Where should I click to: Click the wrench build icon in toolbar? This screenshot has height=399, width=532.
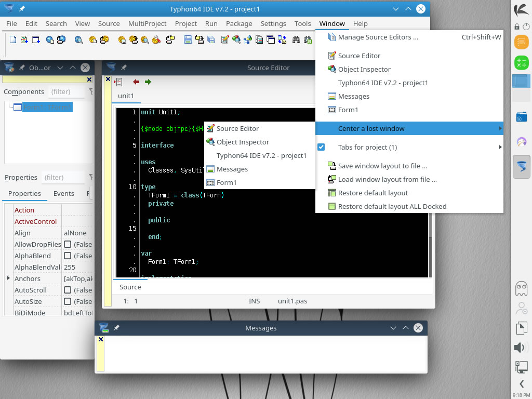point(156,39)
